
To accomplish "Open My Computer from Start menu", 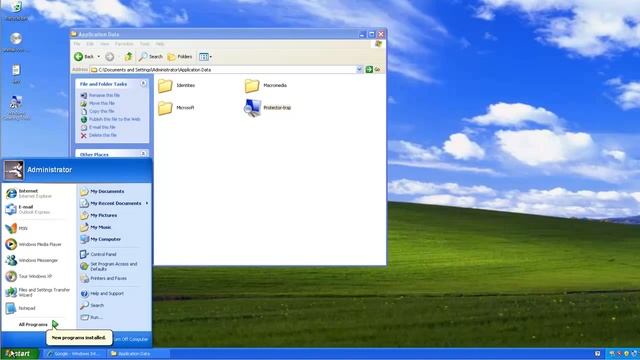I will (100, 239).
